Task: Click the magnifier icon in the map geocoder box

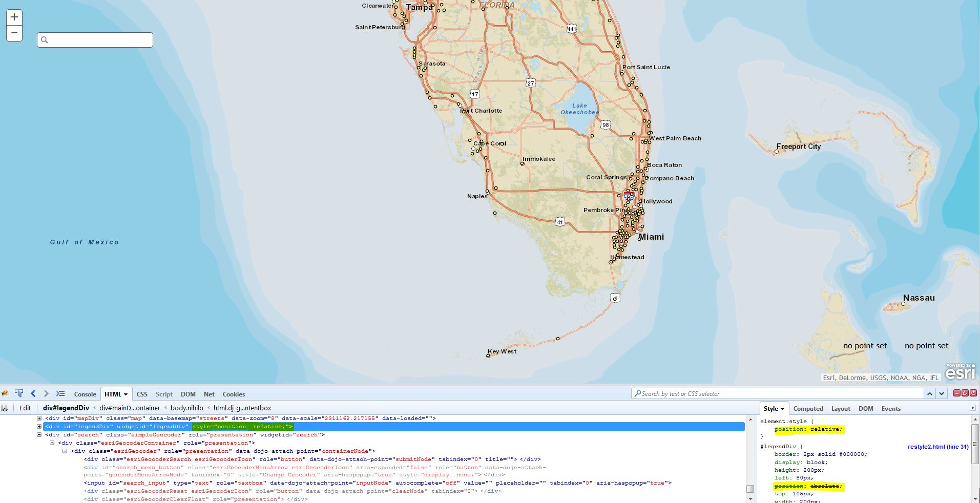Action: 45,40
